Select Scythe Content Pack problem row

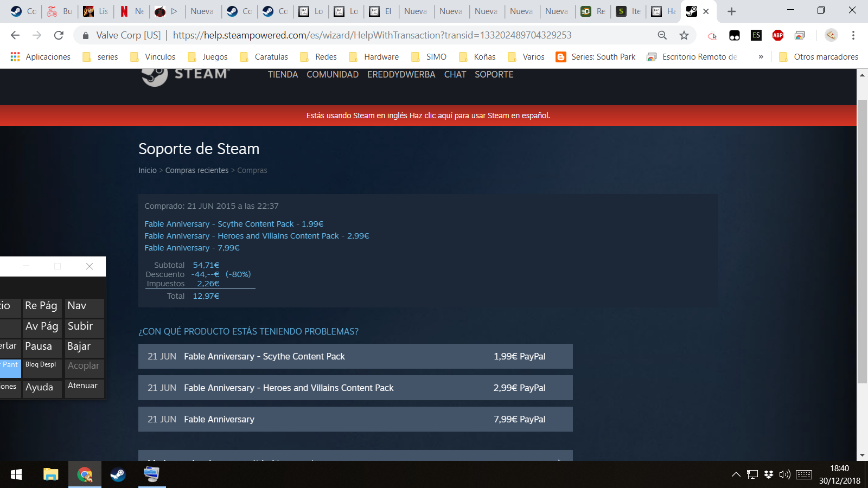[355, 356]
